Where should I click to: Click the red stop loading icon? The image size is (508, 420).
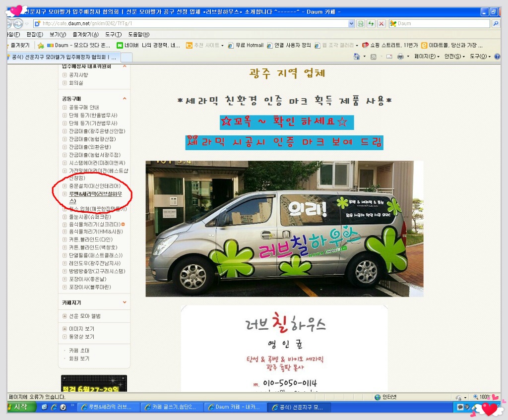tap(381, 24)
